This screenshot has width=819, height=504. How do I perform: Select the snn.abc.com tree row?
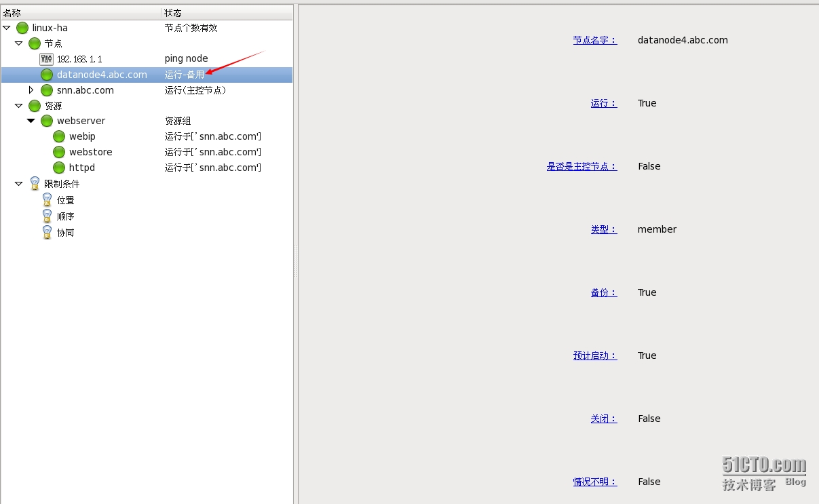(x=147, y=90)
